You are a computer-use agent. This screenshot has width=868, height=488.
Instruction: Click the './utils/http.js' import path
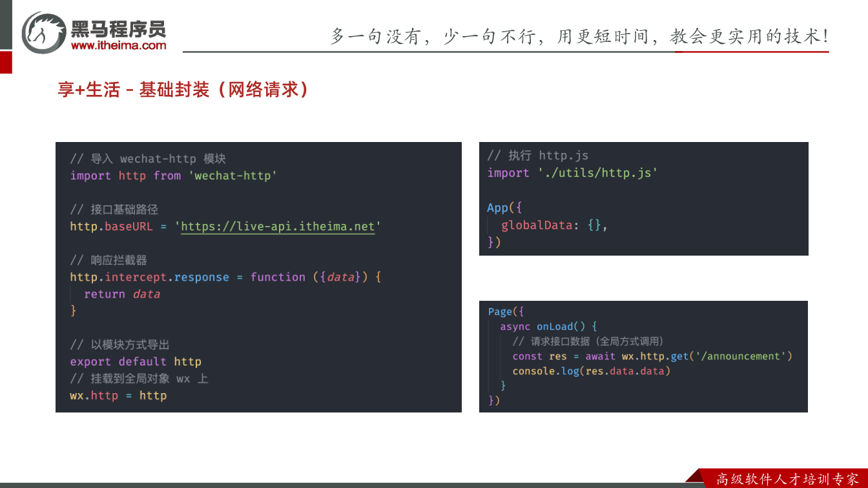(x=597, y=173)
